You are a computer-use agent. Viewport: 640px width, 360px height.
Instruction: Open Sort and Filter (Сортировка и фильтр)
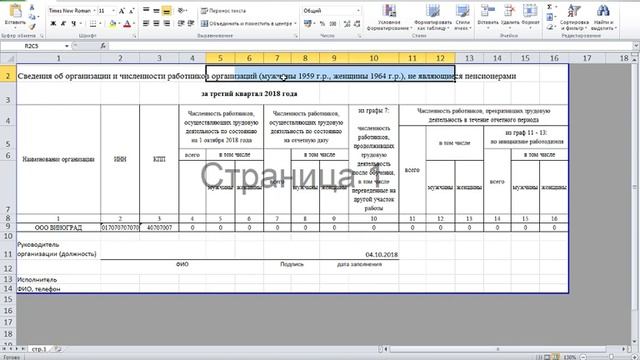(x=574, y=17)
